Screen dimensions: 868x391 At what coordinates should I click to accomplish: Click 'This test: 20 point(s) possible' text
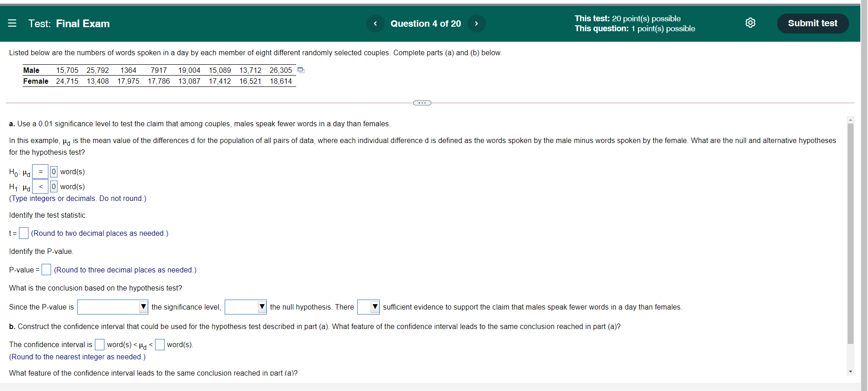coord(627,19)
